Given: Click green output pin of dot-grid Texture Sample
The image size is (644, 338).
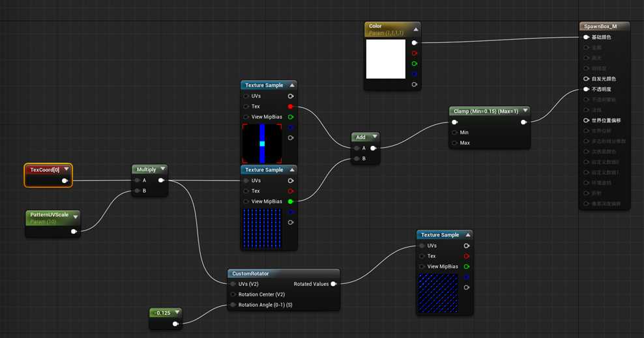Looking at the screenshot, I should tap(291, 201).
